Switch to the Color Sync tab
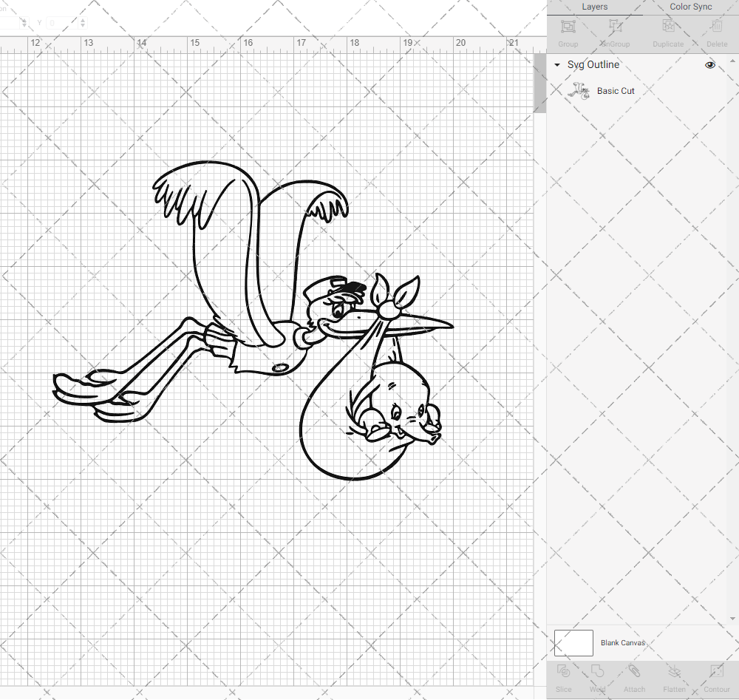Image resolution: width=739 pixels, height=700 pixels. click(x=690, y=7)
